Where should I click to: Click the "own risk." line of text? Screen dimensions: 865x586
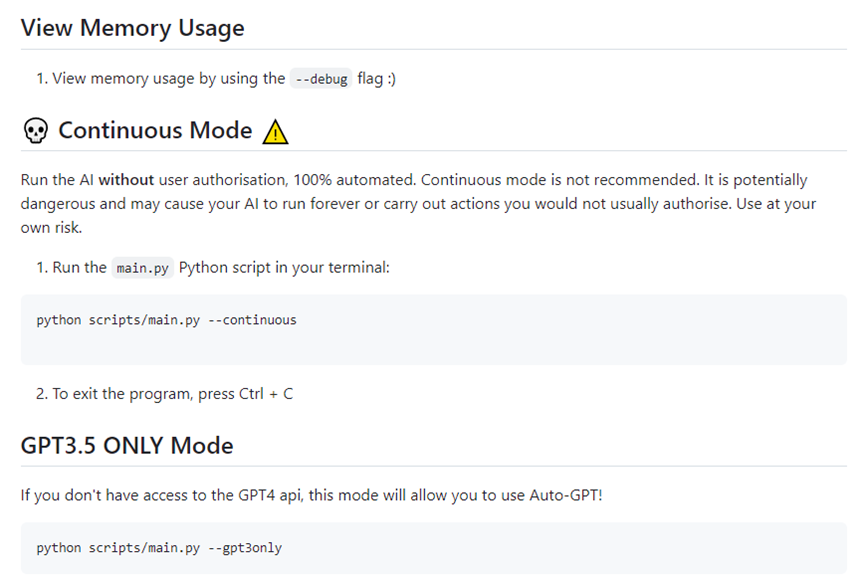[x=51, y=228]
